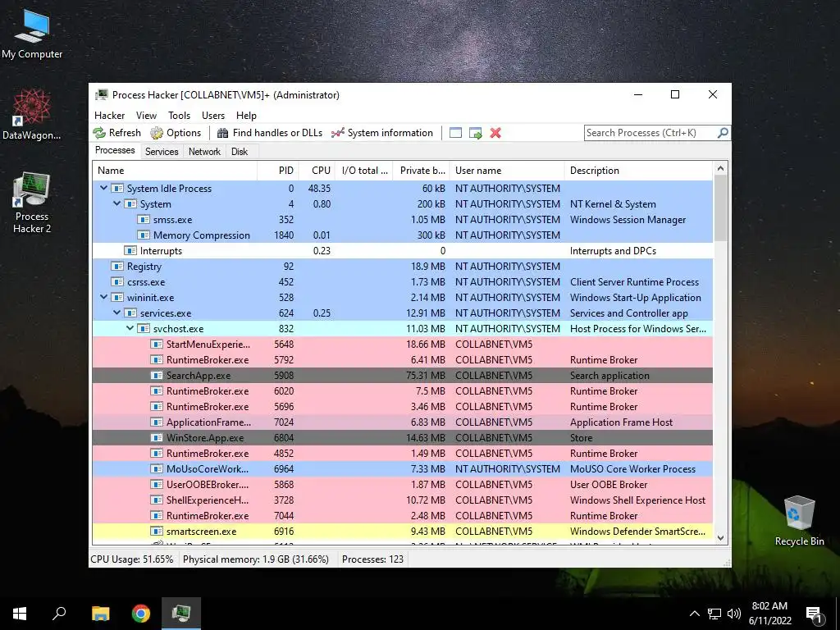
Task: Select the StartMenuExperie... process row
Action: [x=402, y=344]
